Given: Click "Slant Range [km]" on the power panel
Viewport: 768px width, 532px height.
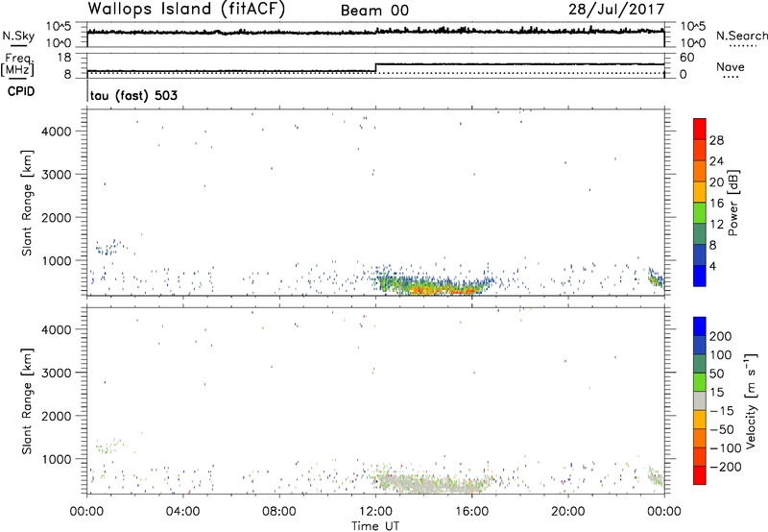Looking at the screenshot, I should (27, 203).
